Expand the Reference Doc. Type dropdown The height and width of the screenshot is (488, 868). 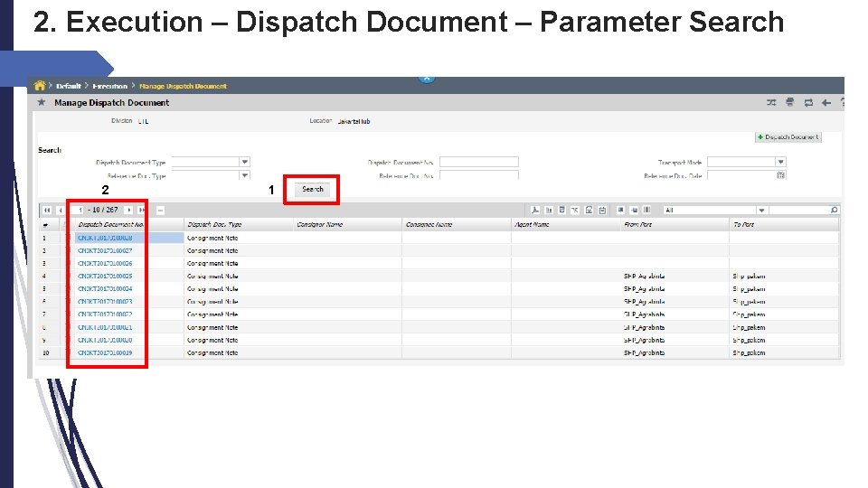coord(245,175)
